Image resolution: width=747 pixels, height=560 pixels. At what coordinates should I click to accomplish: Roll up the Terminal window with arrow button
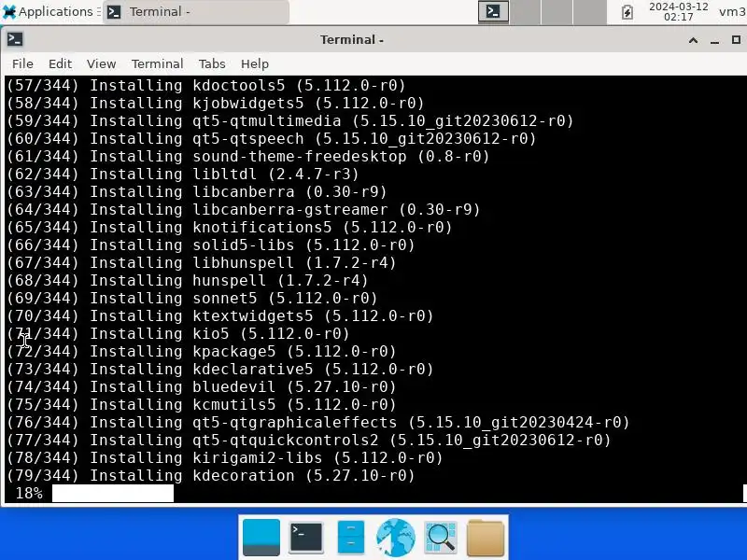(693, 40)
